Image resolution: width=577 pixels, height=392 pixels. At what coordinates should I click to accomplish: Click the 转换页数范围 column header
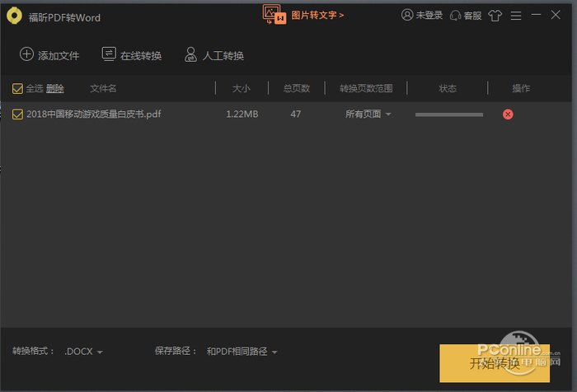[x=366, y=88]
